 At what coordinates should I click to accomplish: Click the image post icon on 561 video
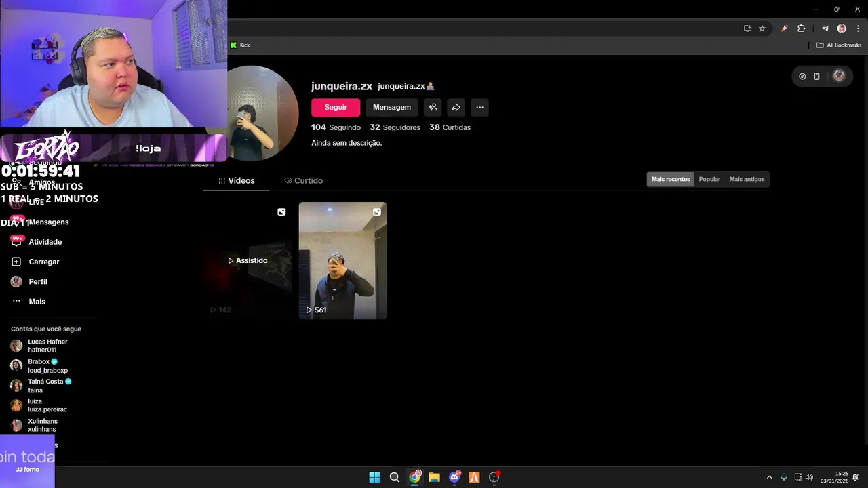377,212
